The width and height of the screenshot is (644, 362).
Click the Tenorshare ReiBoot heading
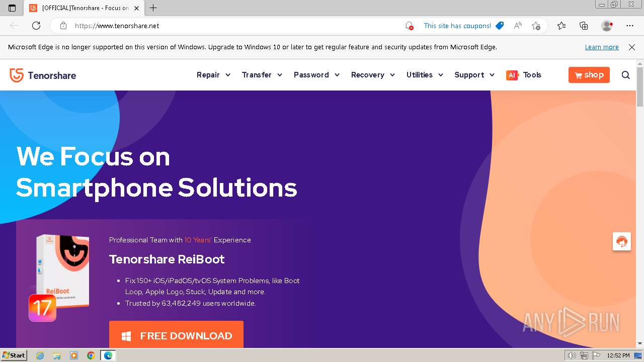(167, 259)
